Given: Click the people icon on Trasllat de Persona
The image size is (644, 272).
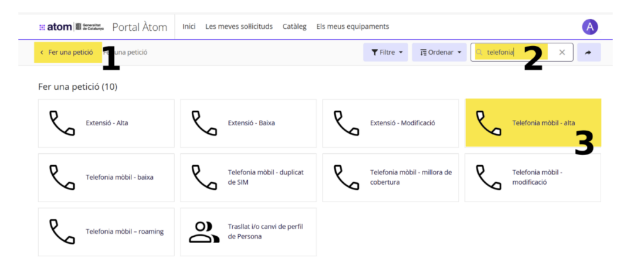Looking at the screenshot, I should 204,232.
